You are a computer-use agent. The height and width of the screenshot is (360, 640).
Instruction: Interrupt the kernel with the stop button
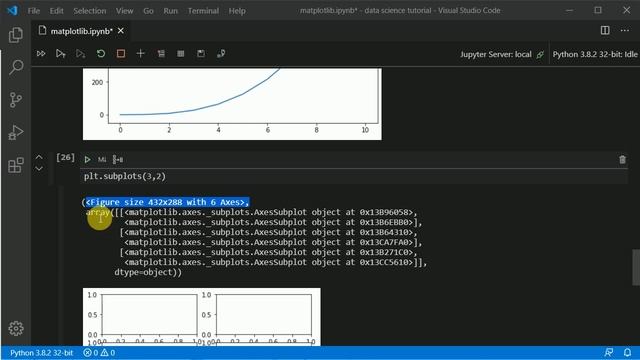[x=121, y=53]
